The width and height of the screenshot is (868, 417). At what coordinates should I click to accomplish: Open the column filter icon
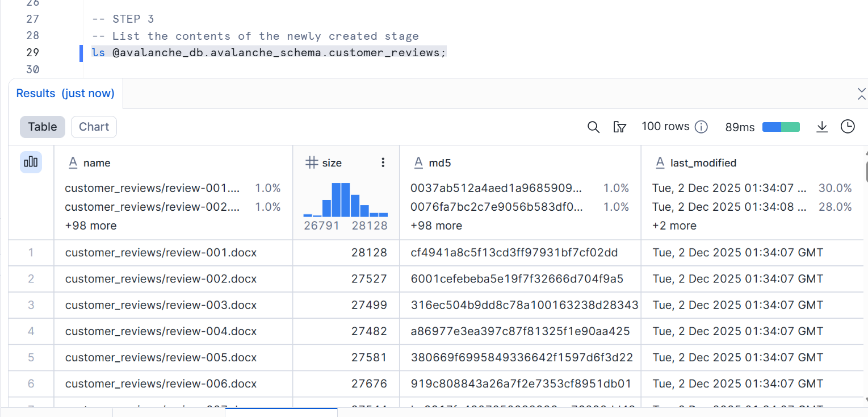[x=619, y=127]
